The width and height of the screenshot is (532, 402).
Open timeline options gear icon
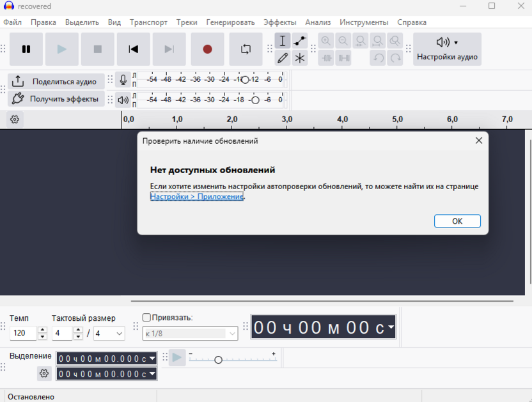pos(15,120)
